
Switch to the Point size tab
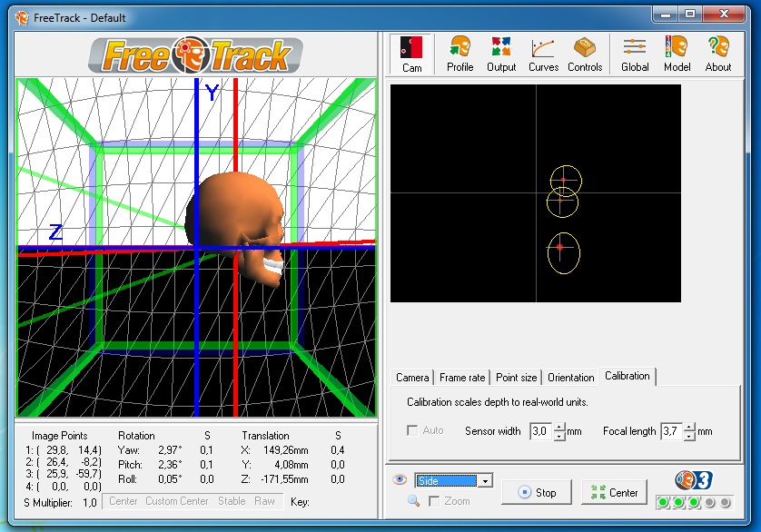point(517,378)
